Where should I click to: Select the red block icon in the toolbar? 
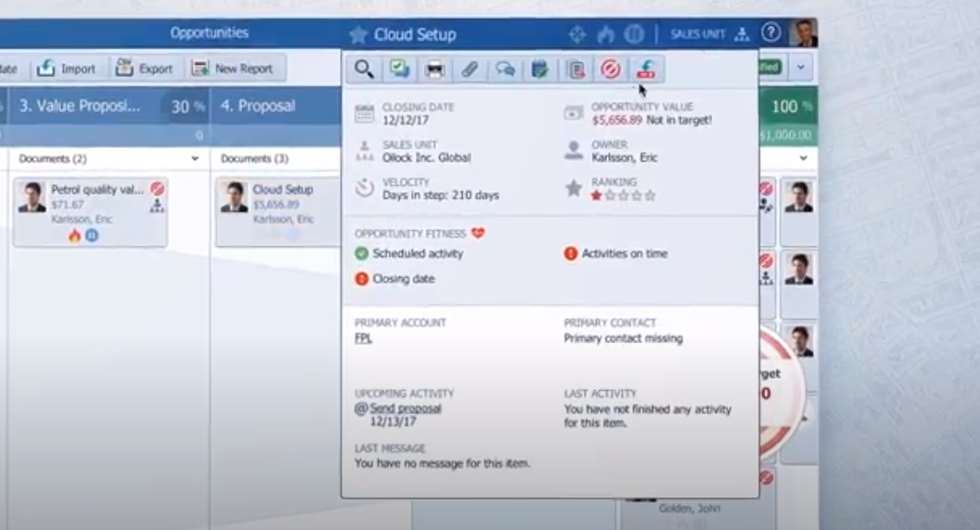[610, 69]
